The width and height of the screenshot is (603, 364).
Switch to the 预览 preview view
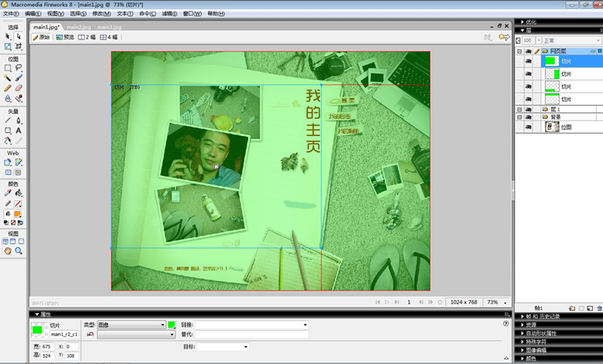coord(65,37)
